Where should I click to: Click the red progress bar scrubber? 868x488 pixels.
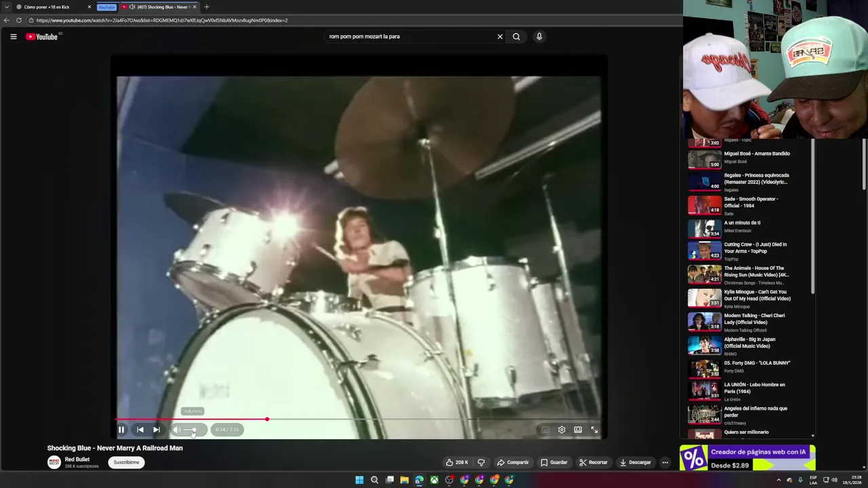tap(267, 420)
